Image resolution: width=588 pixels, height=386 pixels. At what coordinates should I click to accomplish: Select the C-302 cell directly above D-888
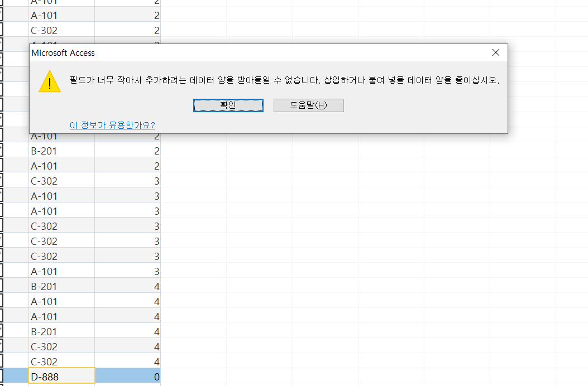(61, 361)
